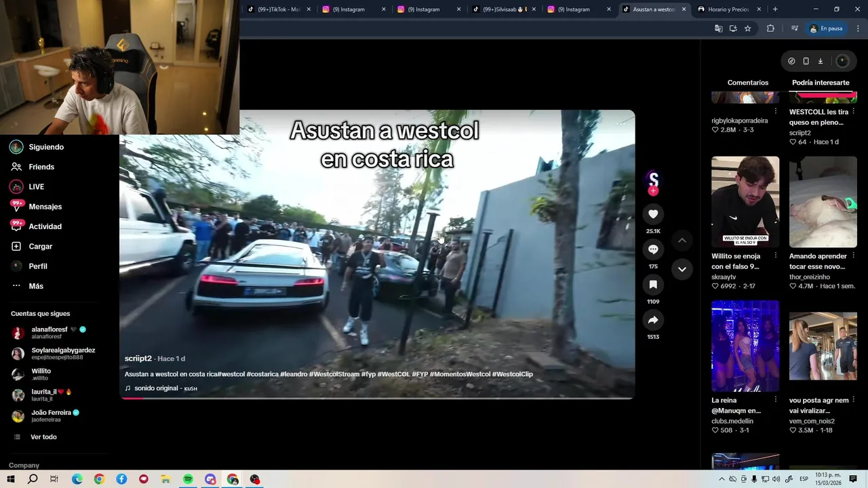Click Chrome translate page icon

[x=719, y=28]
